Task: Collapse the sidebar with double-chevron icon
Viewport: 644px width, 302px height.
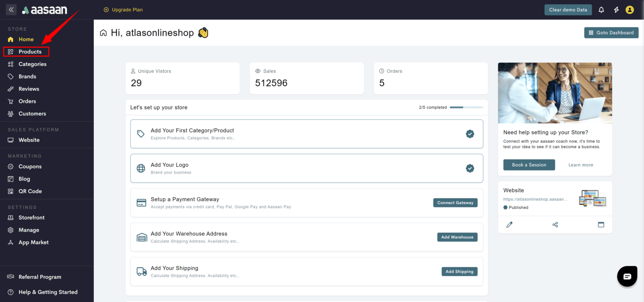Action: tap(11, 9)
